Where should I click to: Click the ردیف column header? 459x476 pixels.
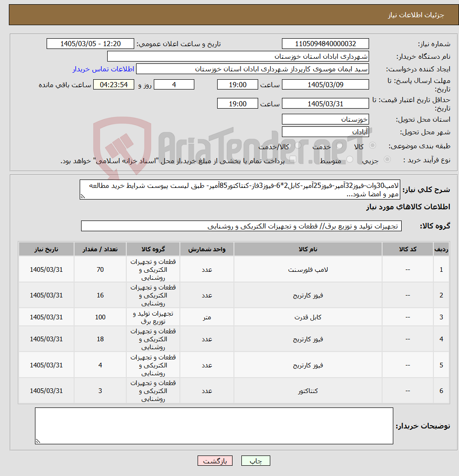[x=441, y=249]
